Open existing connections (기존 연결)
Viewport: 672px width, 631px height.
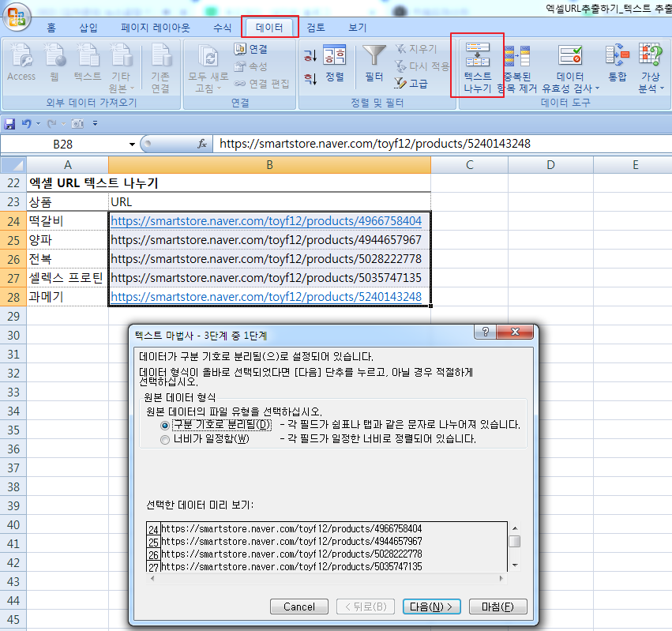click(161, 68)
